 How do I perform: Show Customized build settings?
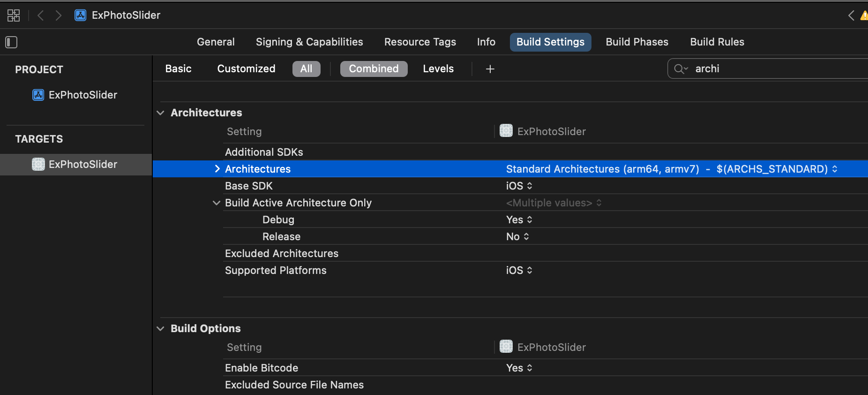pos(246,69)
